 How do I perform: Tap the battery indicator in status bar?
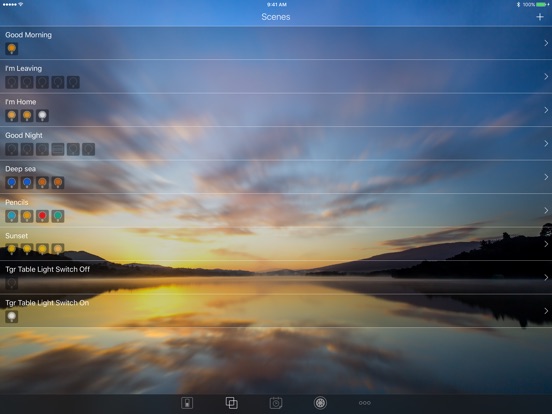(542, 5)
